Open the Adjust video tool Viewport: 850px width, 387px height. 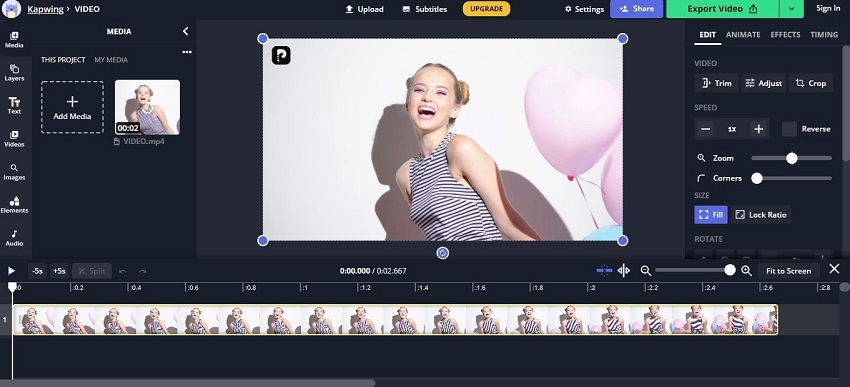(x=763, y=83)
